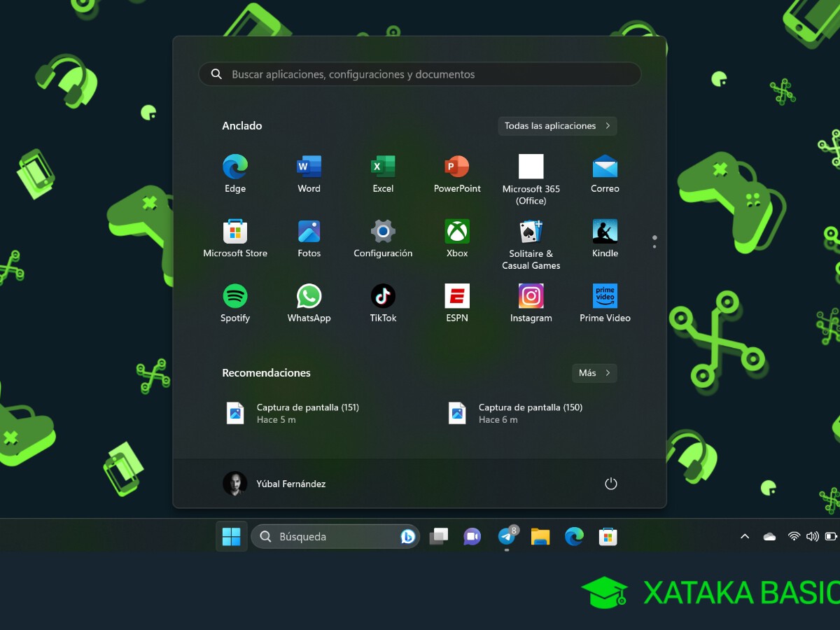The width and height of the screenshot is (840, 630).
Task: Open the Spotify app
Action: point(235,297)
